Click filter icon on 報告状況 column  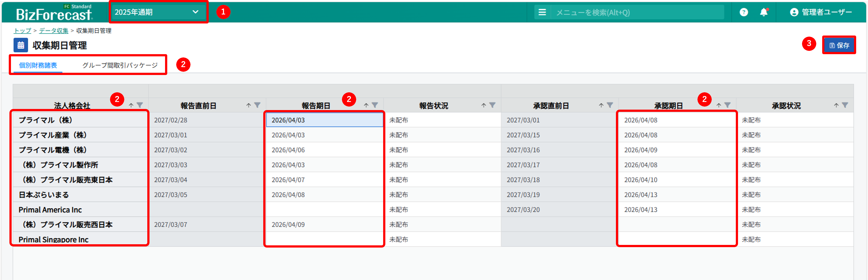point(492,105)
